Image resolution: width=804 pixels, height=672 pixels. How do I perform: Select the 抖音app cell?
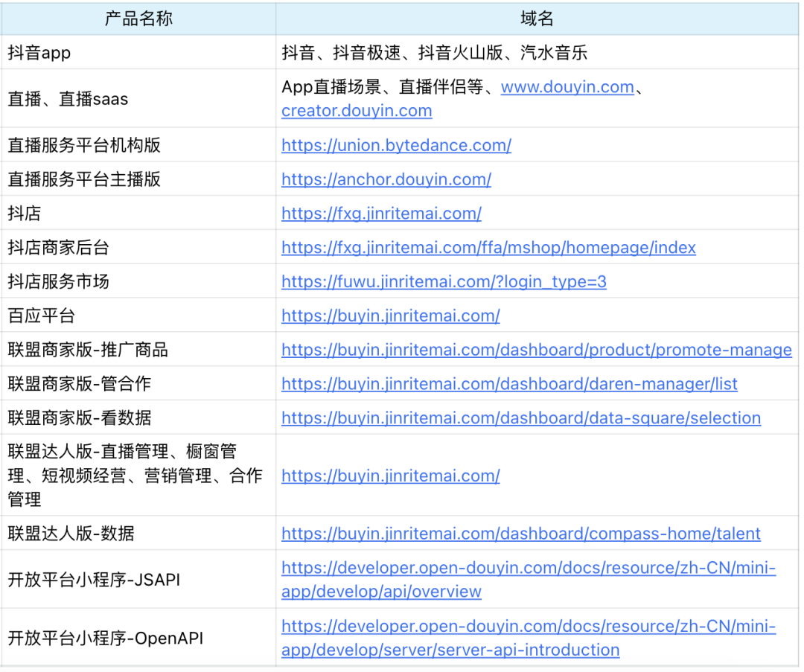pos(138,52)
